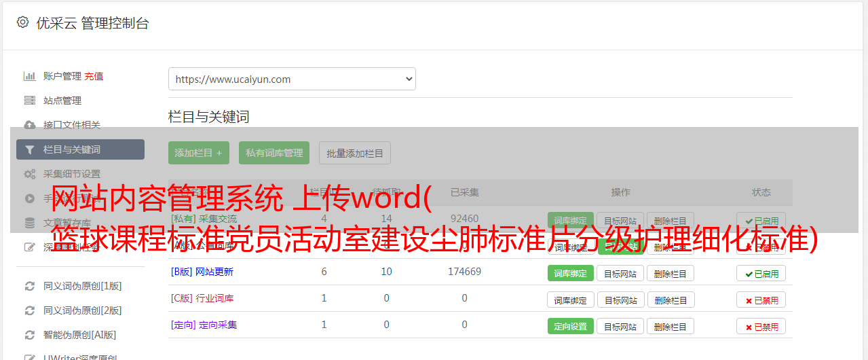Click 词库绑定 in the 采集交流 row
This screenshot has height=360, width=868.
click(571, 220)
